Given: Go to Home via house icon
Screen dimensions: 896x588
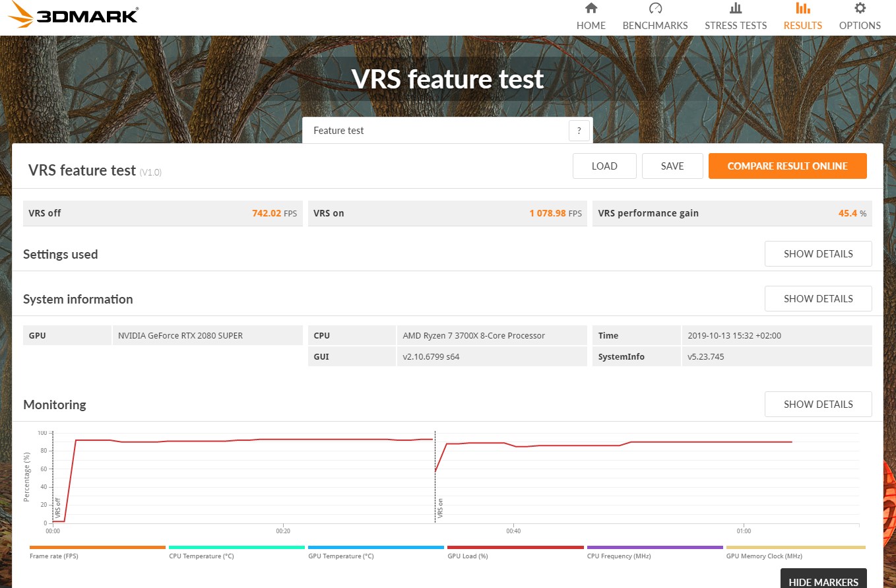Looking at the screenshot, I should tap(591, 9).
